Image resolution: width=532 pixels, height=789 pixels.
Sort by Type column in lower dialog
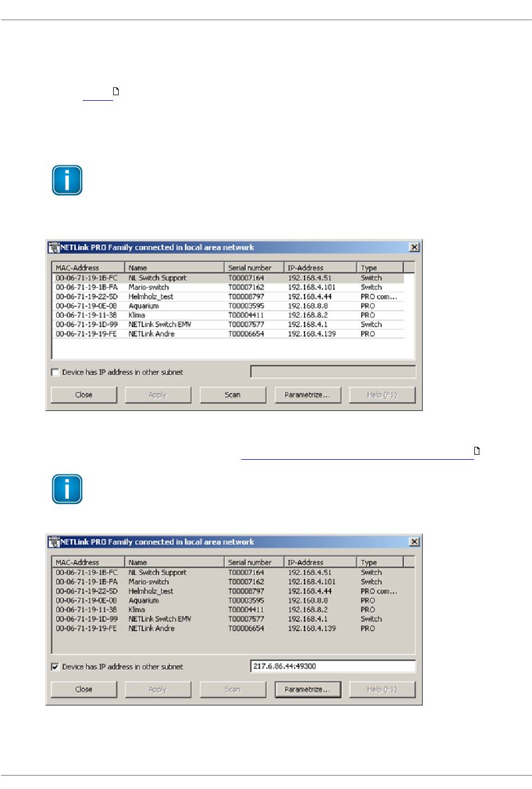(379, 562)
